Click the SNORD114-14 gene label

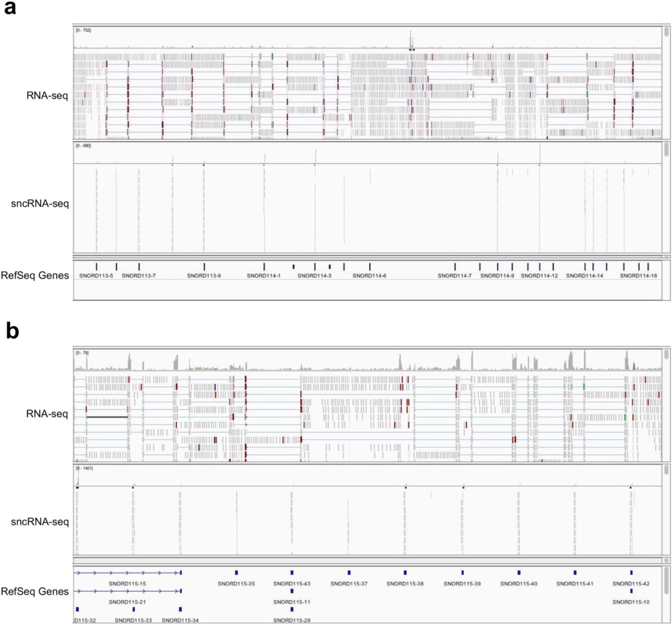click(x=584, y=276)
